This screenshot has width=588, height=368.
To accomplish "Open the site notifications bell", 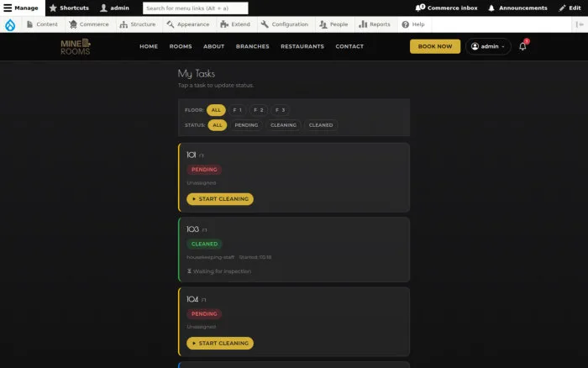I will pyautogui.click(x=522, y=46).
